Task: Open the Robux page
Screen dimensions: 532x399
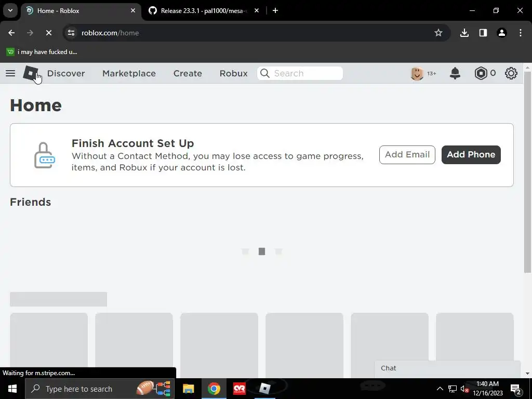Action: (x=233, y=73)
